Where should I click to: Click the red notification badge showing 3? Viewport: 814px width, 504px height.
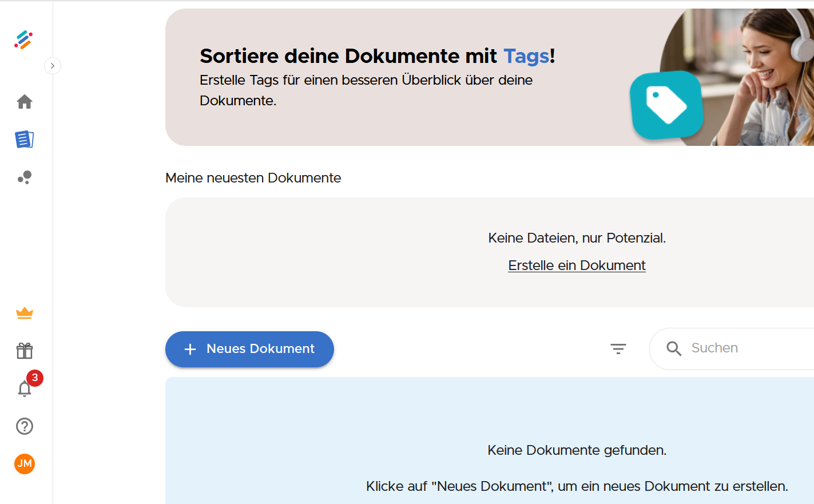[x=35, y=378]
